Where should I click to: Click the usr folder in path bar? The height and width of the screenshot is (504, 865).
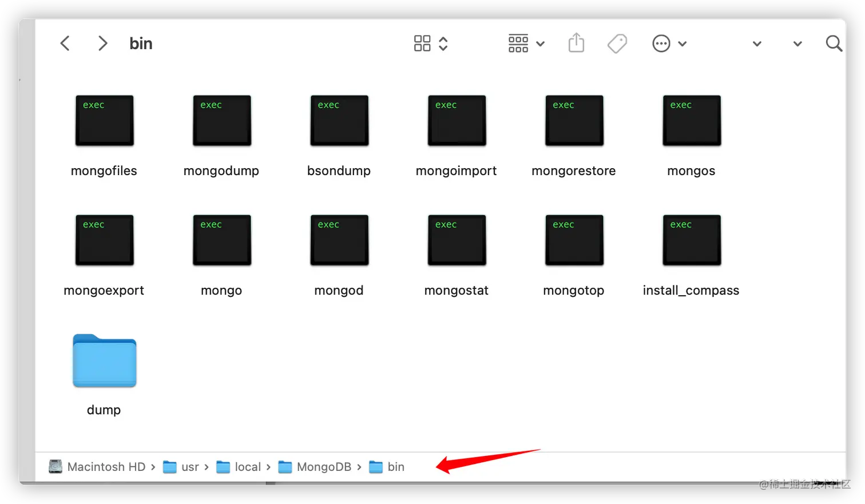coord(181,467)
